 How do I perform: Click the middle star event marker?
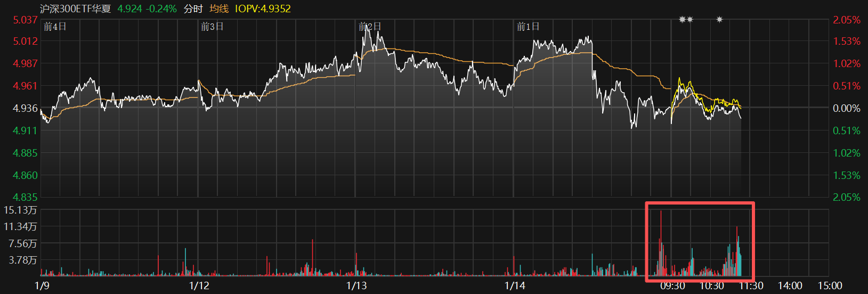point(690,20)
